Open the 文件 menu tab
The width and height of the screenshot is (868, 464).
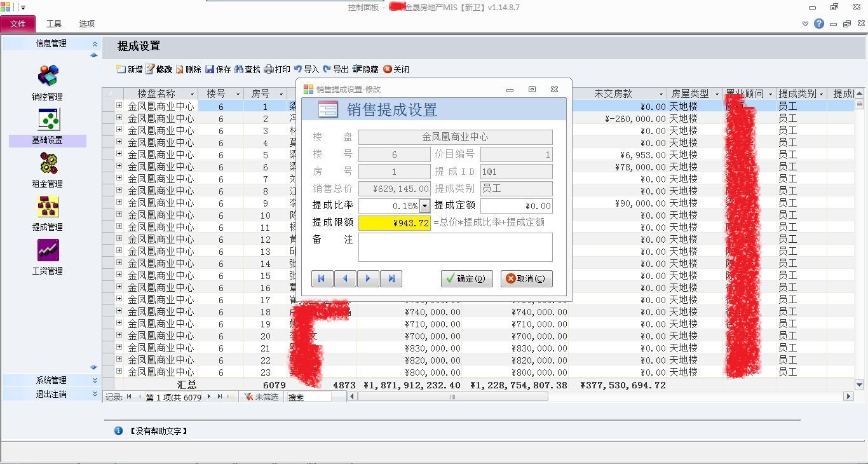coord(18,24)
